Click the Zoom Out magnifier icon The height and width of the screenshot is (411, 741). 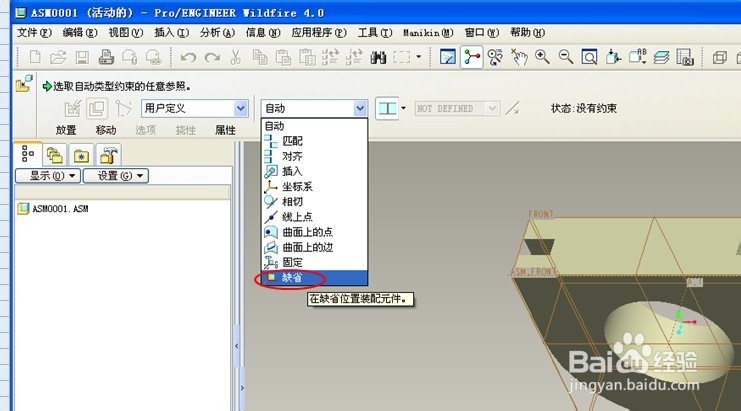point(566,57)
